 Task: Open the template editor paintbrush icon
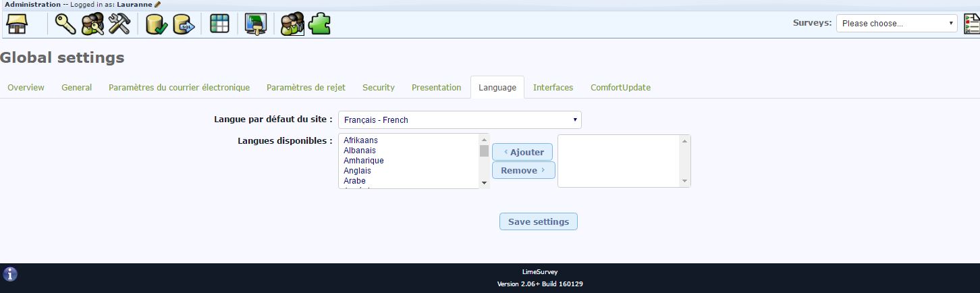[x=255, y=24]
